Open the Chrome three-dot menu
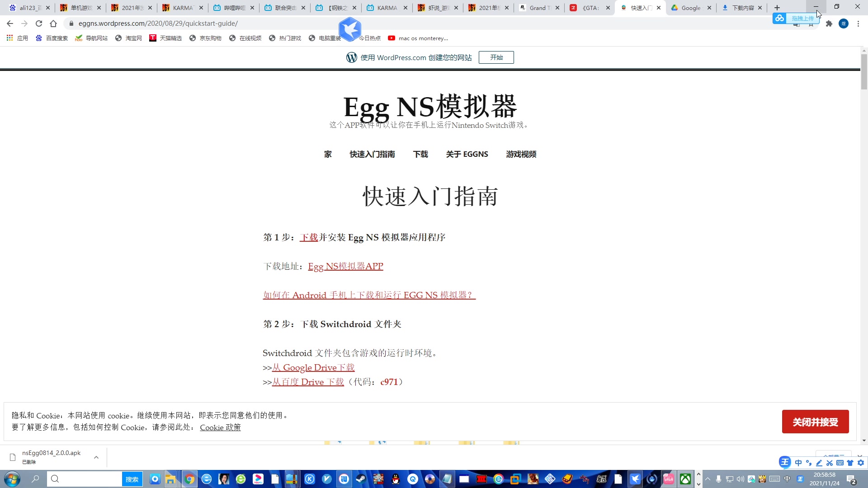Image resolution: width=868 pixels, height=488 pixels. click(x=858, y=23)
